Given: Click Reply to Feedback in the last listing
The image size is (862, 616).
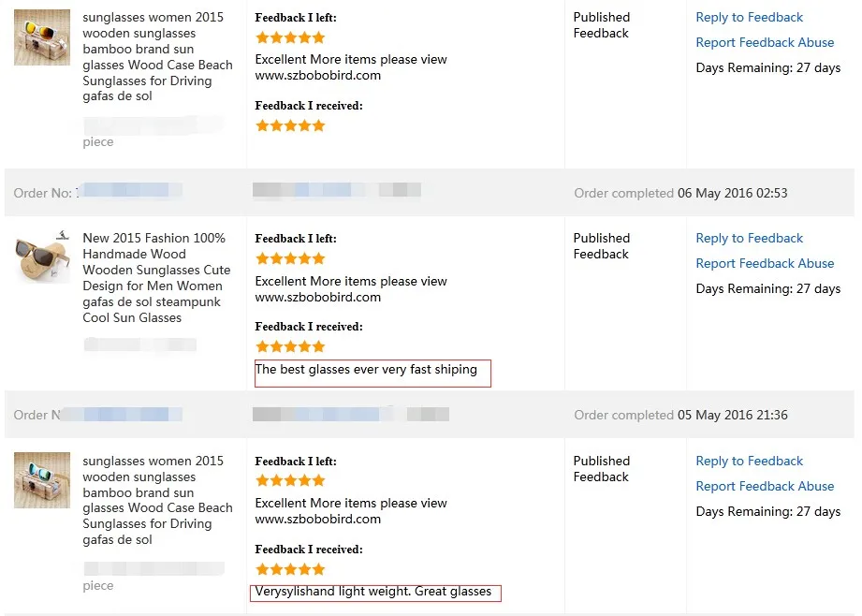Looking at the screenshot, I should [x=749, y=461].
